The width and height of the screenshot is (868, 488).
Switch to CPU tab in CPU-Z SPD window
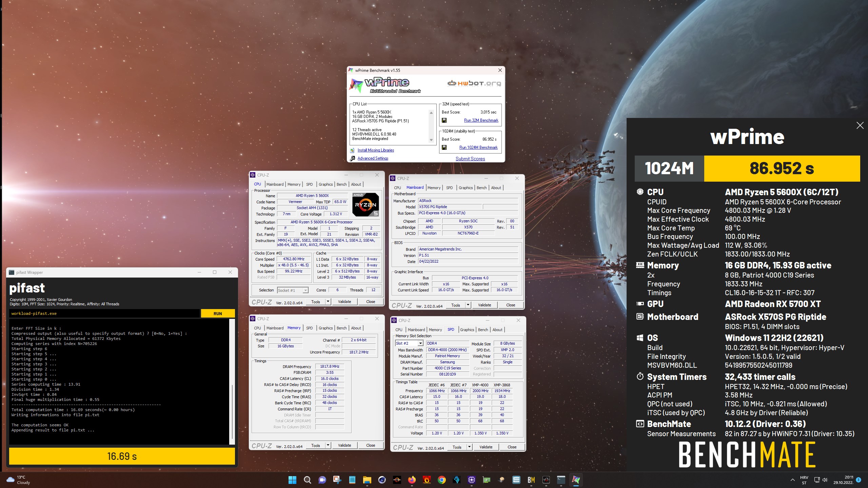click(x=399, y=330)
